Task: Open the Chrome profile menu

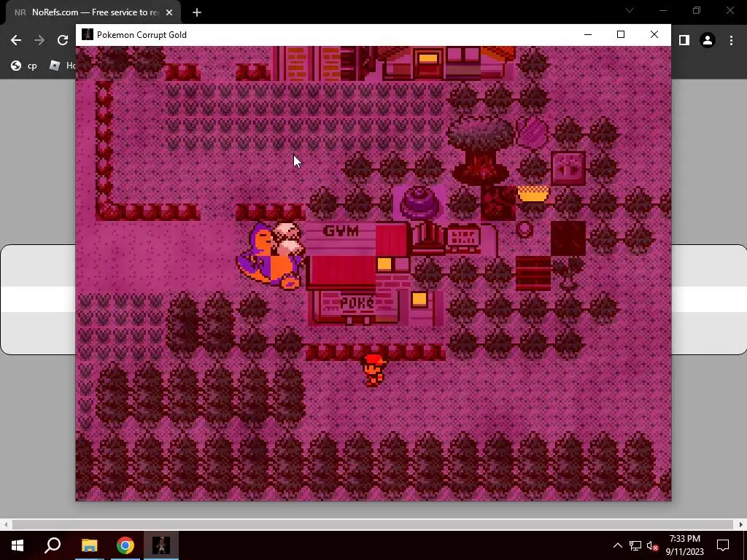Action: pyautogui.click(x=708, y=41)
